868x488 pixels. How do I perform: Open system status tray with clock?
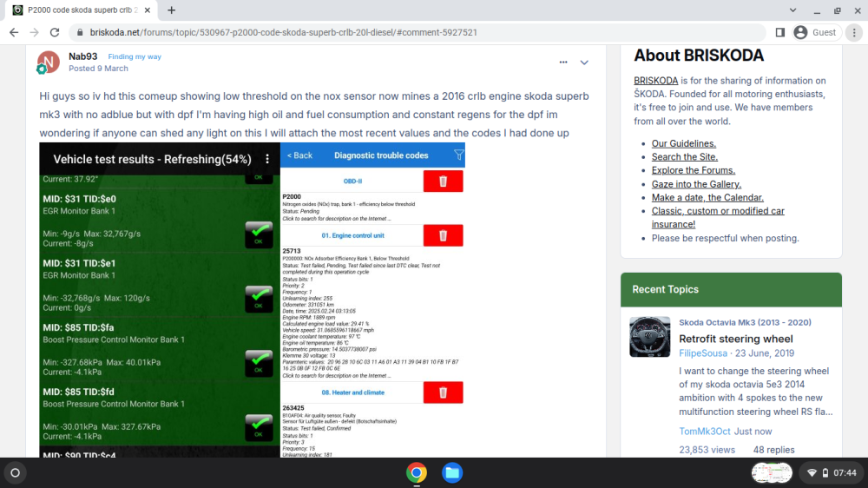pyautogui.click(x=832, y=473)
